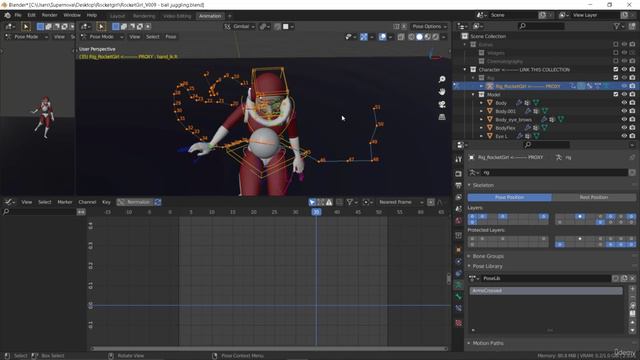Image resolution: width=640 pixels, height=360 pixels.
Task: Move the pose down in the Pose Library list
Action: coord(632,330)
